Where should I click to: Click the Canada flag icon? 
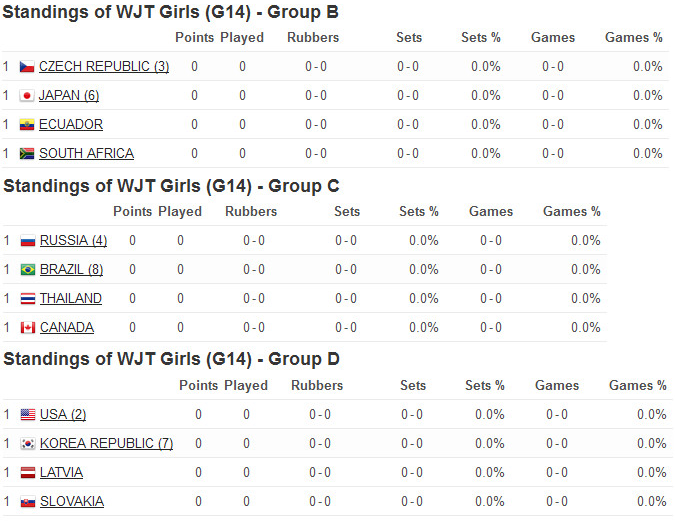pyautogui.click(x=28, y=328)
